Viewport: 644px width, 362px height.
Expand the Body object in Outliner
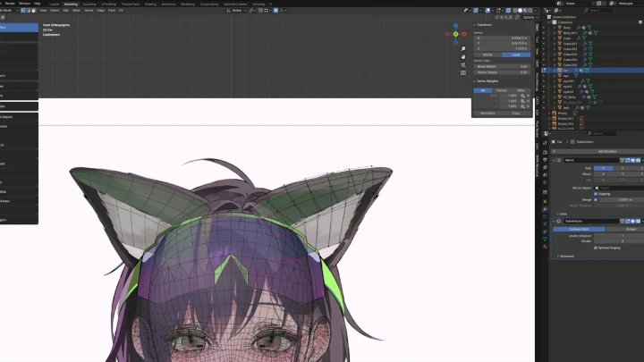click(x=555, y=28)
